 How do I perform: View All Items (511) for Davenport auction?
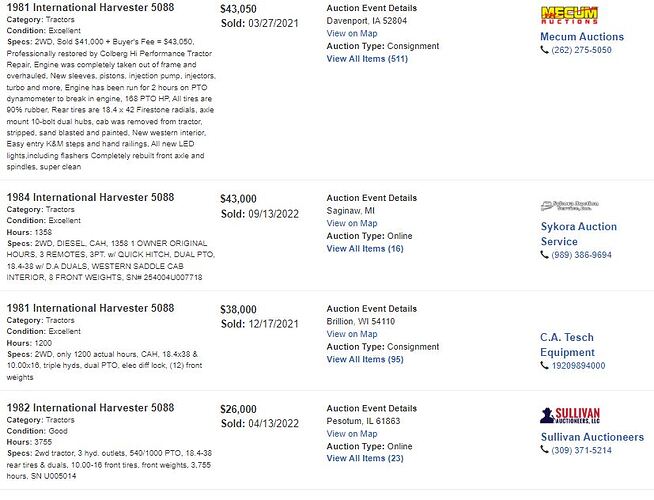coord(367,59)
